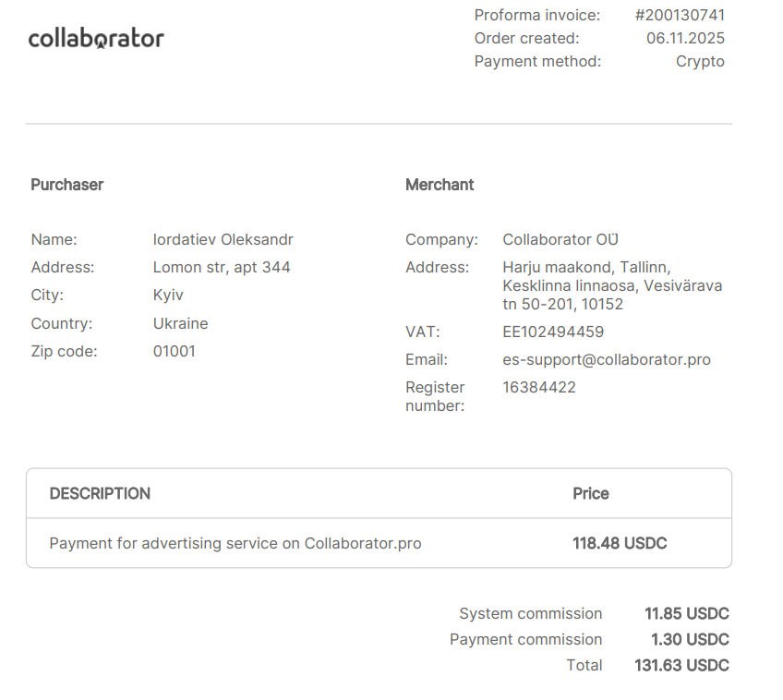Screen dimensions: 783x700
Task: Click the advertising service payment description row
Action: click(x=235, y=544)
